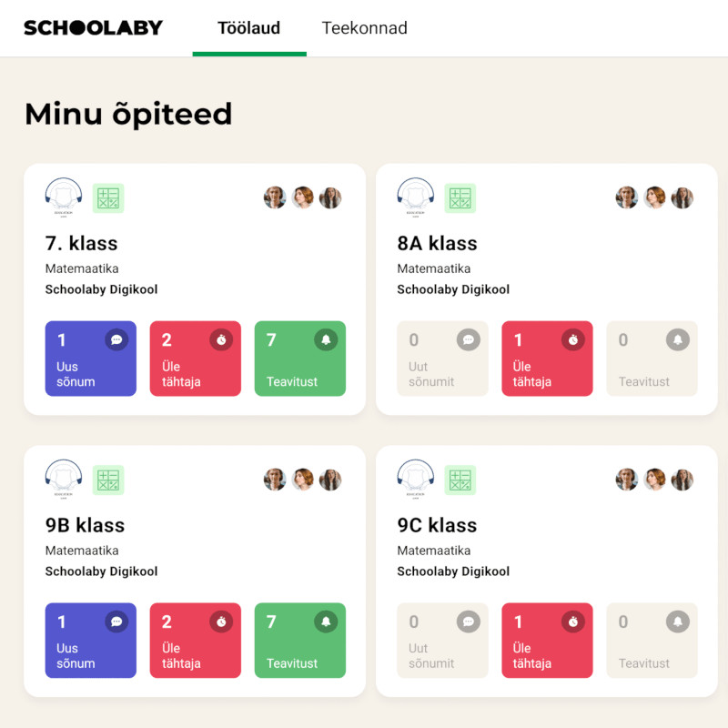The height and width of the screenshot is (728, 728).
Task: Click the 8A klass green math subject icon
Action: click(x=460, y=198)
